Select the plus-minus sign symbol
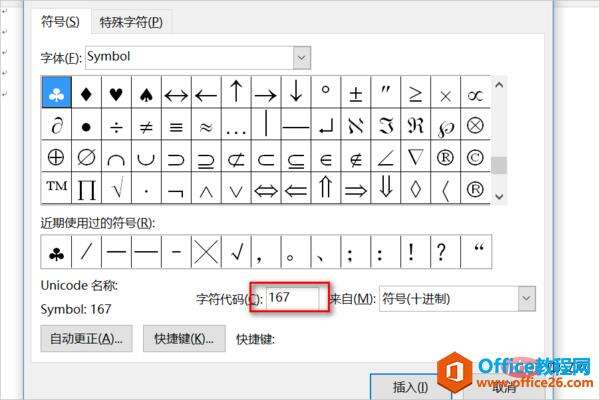 pyautogui.click(x=356, y=93)
